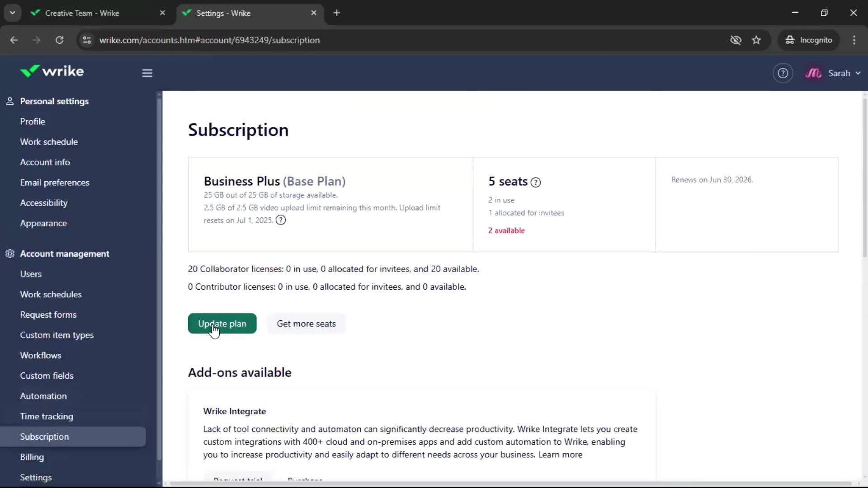The image size is (868, 488).
Task: Click the browser forward arrow
Action: [37, 40]
